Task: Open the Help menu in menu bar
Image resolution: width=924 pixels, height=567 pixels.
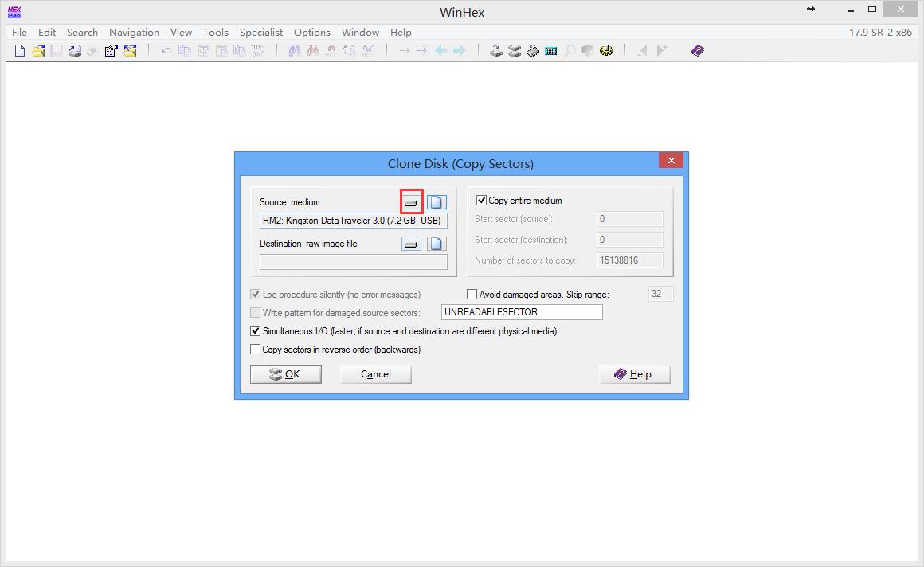Action: (x=401, y=33)
